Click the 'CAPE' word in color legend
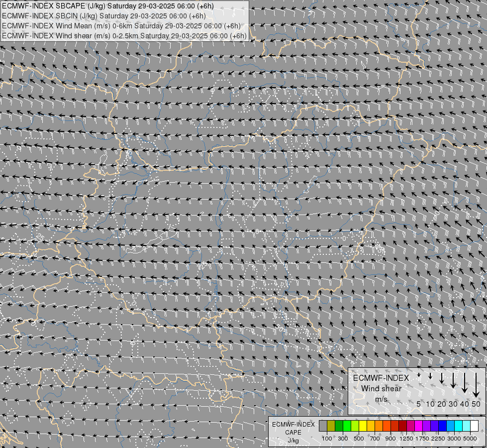The width and height of the screenshot is (487, 448). click(x=293, y=433)
